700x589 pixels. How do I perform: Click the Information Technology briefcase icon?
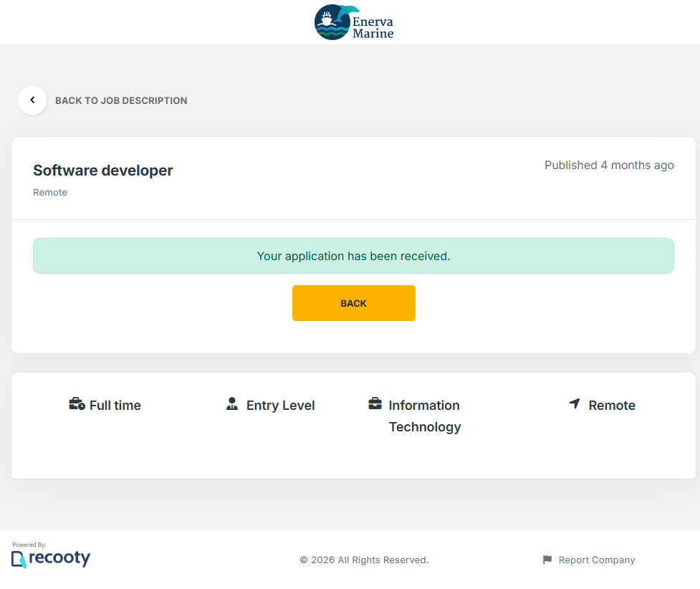coord(375,404)
